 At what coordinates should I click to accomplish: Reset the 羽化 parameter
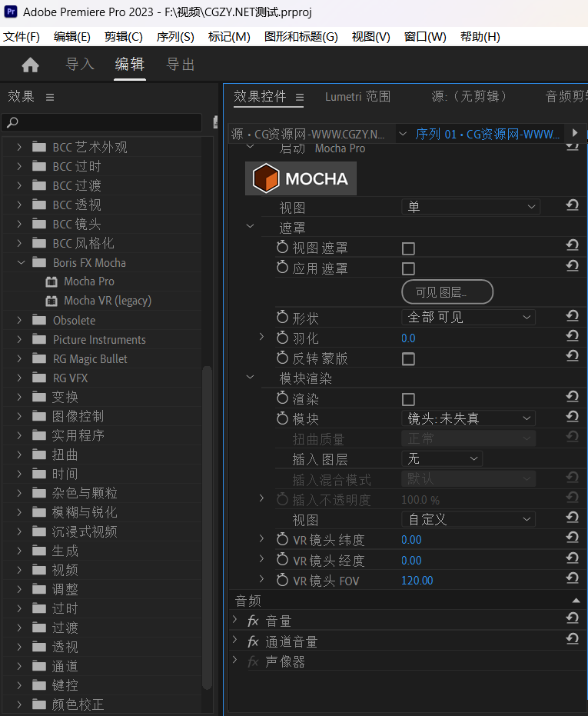point(572,336)
